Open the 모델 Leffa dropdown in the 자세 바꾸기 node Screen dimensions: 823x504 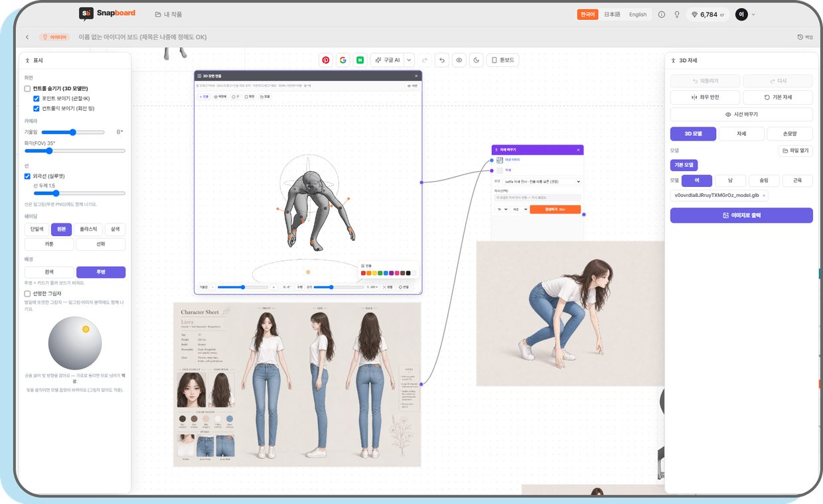tap(542, 181)
